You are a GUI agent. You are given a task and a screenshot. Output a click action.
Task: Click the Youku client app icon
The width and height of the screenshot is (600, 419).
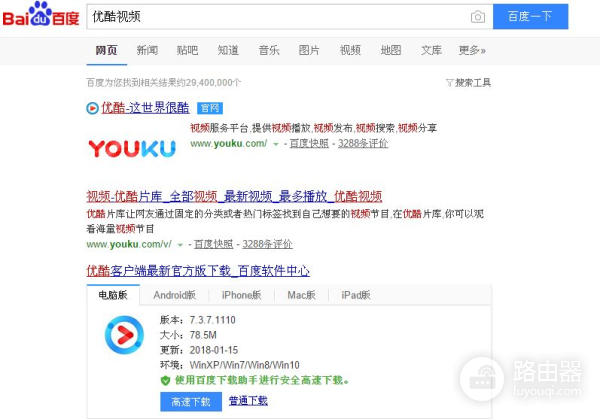click(x=124, y=335)
